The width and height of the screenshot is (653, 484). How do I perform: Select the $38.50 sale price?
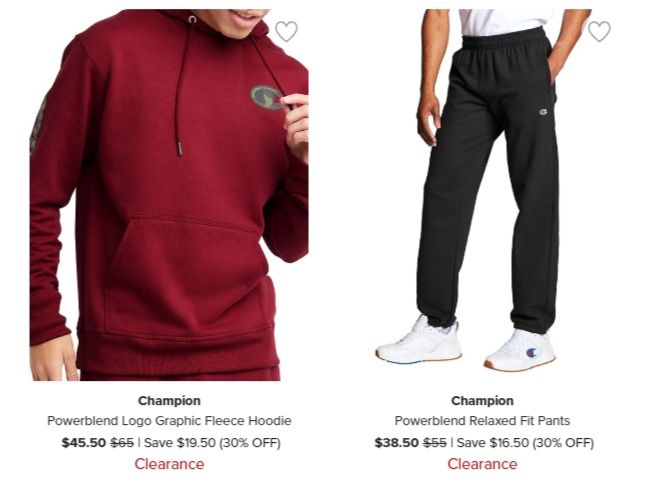click(x=396, y=442)
